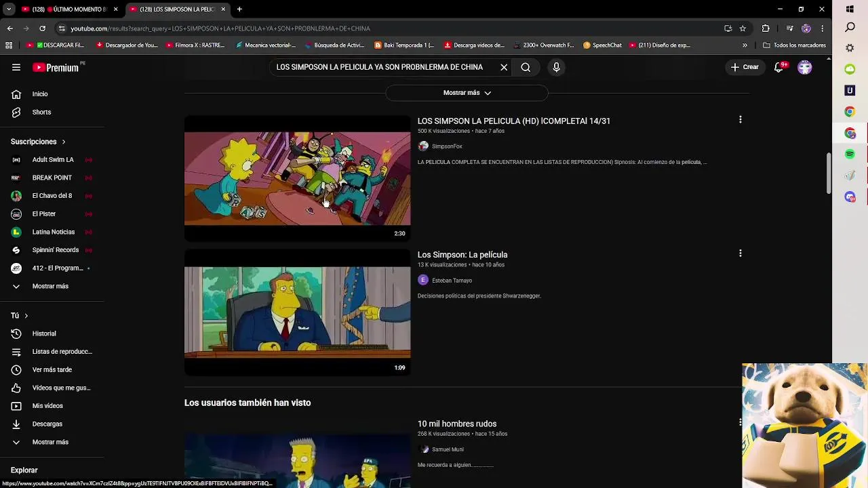
Task: Select the LOS SIMPOSON LA PELIC tab
Action: pos(178,9)
